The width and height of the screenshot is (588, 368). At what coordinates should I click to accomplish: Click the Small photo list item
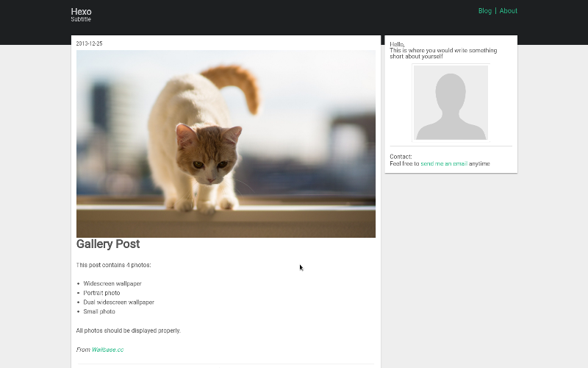tap(99, 311)
